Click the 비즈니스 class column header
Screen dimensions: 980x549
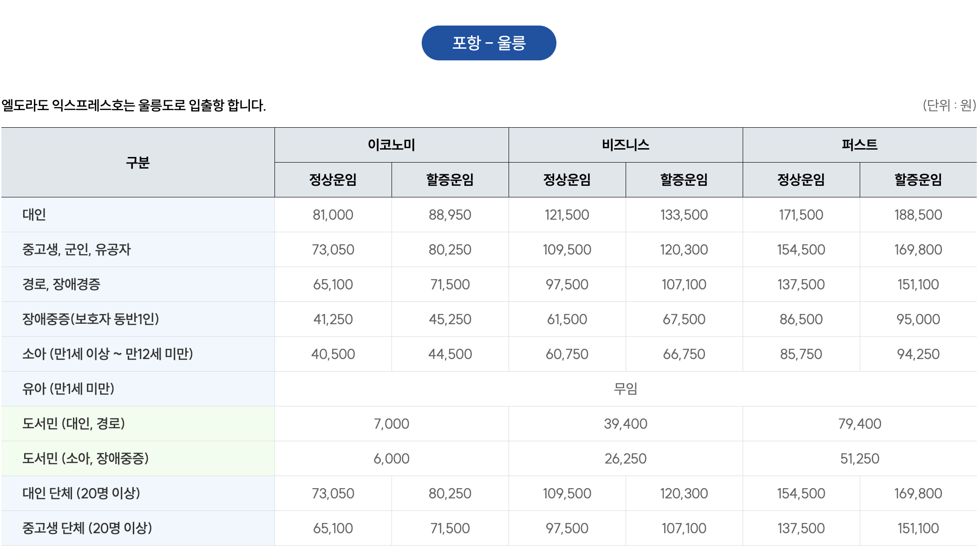626,144
